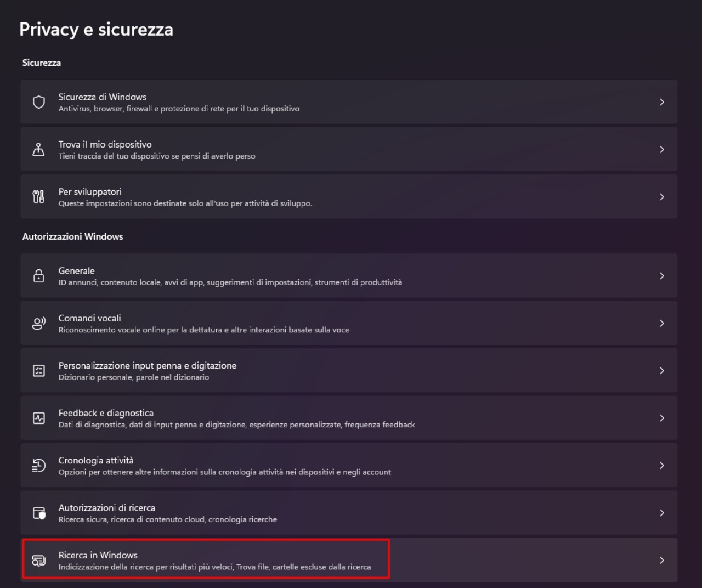Click the Per sviluppatori tools icon
Screen dimensions: 702x588
(x=39, y=197)
